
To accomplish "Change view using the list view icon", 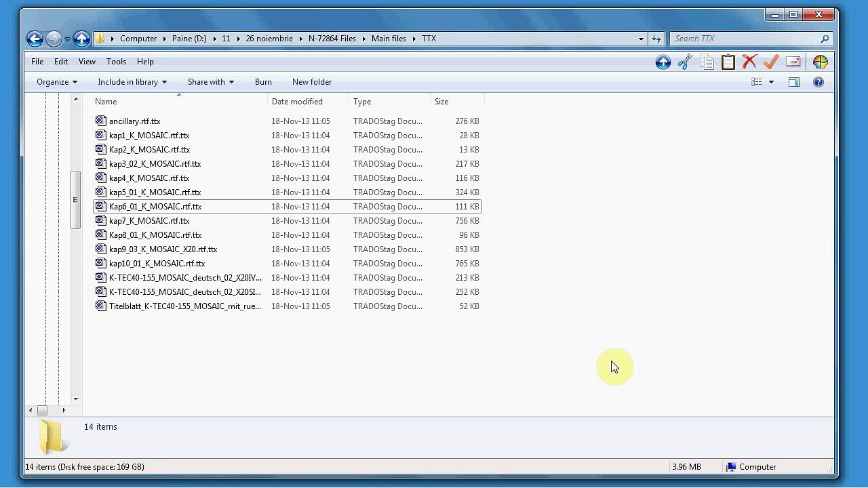I will (757, 82).
